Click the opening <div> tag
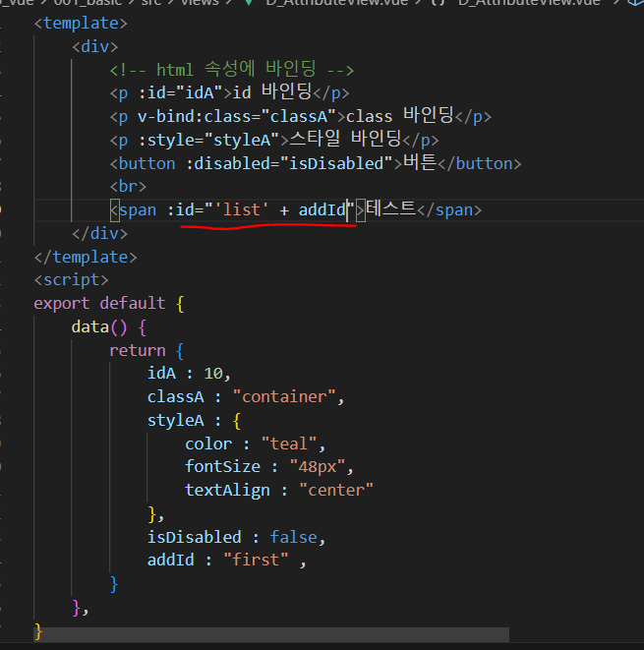 click(95, 46)
